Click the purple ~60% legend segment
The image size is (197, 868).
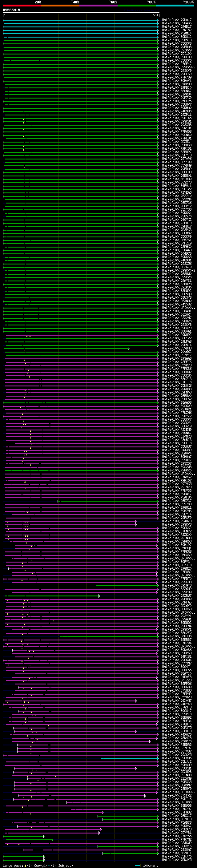tap(98, 6)
